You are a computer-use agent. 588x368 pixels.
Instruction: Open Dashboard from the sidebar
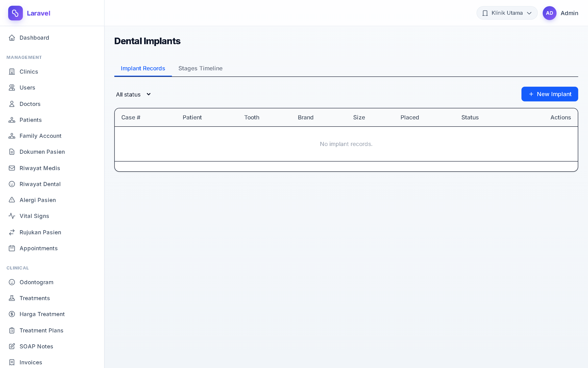[x=52, y=38]
